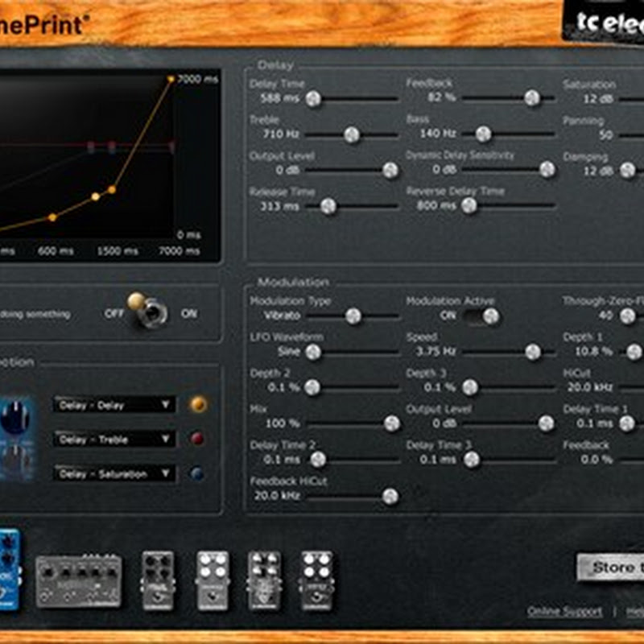This screenshot has height=644, width=644.
Task: Toggle the Modulation Active switch
Action: point(481,316)
